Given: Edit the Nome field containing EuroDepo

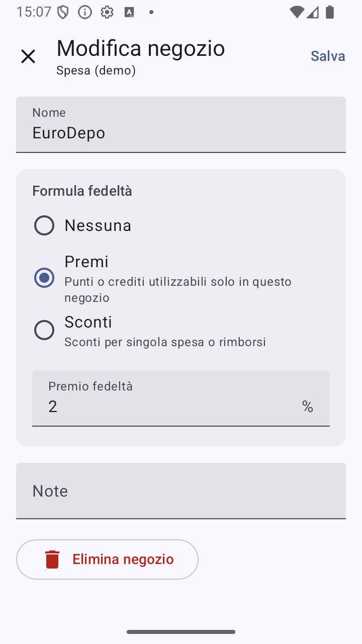Looking at the screenshot, I should (181, 124).
